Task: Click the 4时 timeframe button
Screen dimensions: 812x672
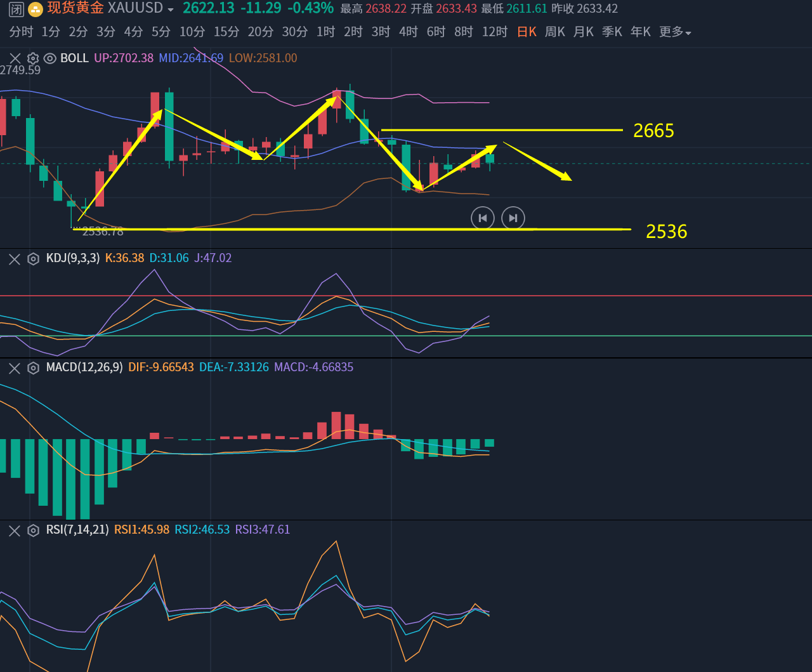Action: [408, 32]
